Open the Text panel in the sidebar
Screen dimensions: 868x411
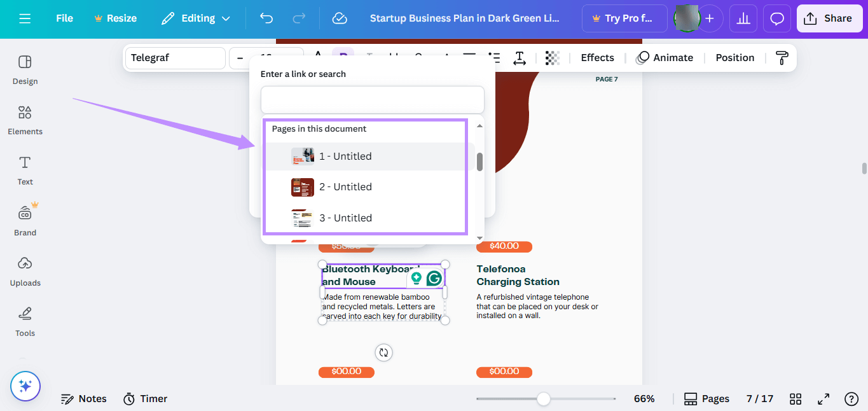pos(25,170)
